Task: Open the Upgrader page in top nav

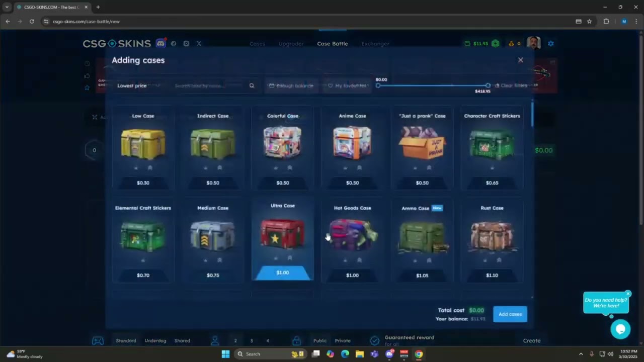Action: [291, 44]
